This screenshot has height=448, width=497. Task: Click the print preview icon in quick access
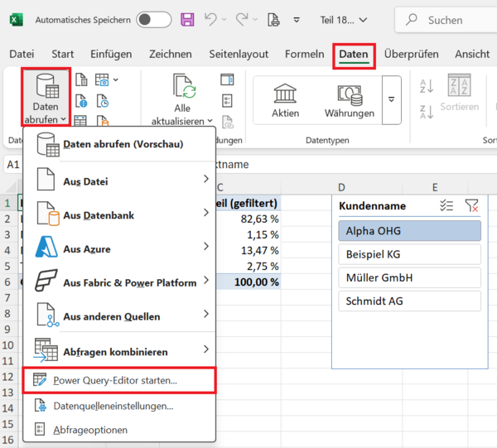click(273, 20)
